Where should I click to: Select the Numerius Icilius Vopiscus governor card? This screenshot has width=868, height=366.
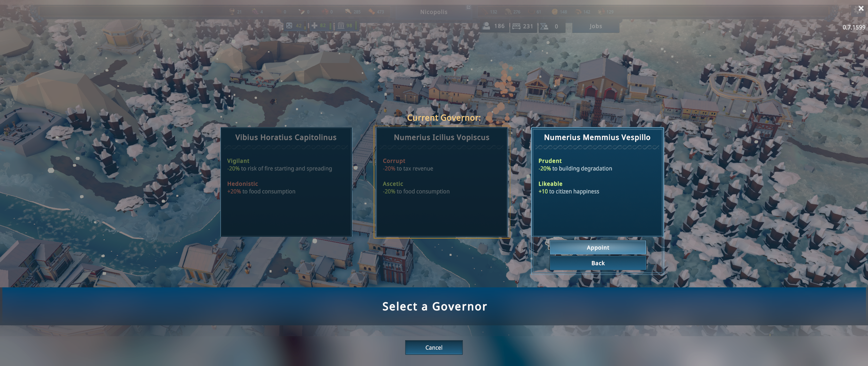pyautogui.click(x=442, y=182)
